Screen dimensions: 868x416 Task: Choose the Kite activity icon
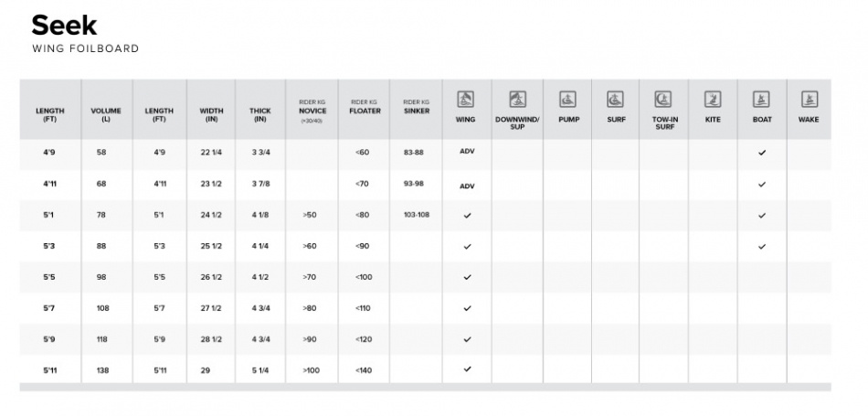[x=713, y=100]
